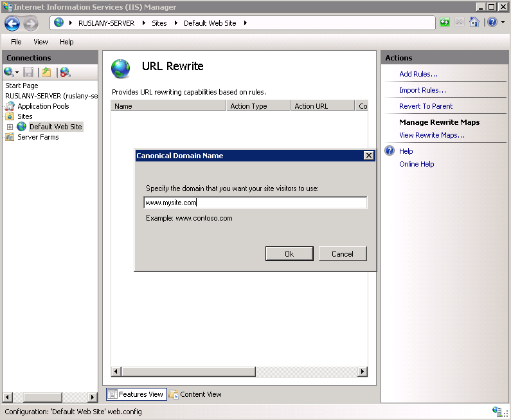Click the Revert To Parent link
This screenshot has width=511, height=420.
tap(426, 106)
